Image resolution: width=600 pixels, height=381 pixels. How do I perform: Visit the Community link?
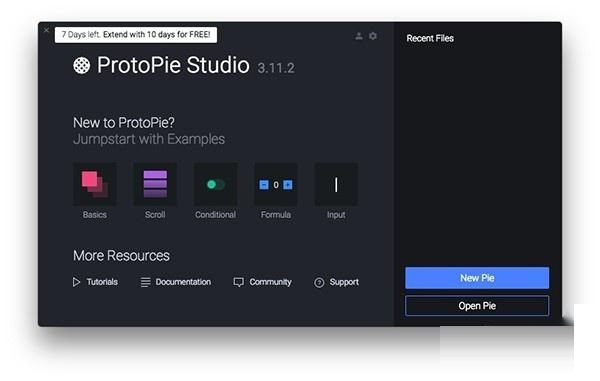271,282
